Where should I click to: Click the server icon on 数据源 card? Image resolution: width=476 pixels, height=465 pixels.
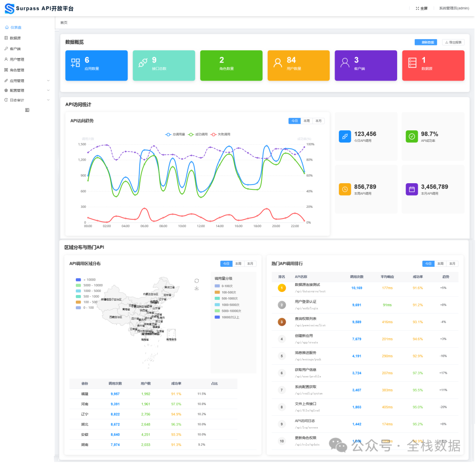(x=412, y=63)
